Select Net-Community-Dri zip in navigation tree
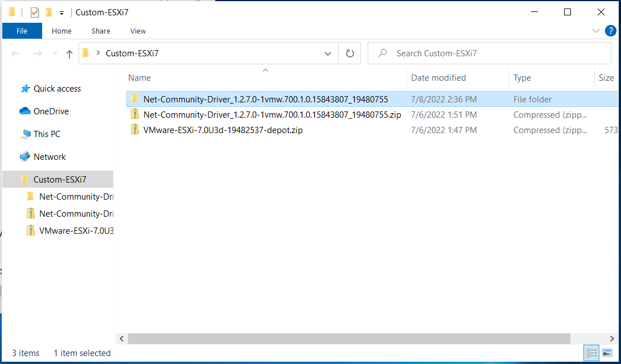The image size is (621, 364). (x=76, y=214)
